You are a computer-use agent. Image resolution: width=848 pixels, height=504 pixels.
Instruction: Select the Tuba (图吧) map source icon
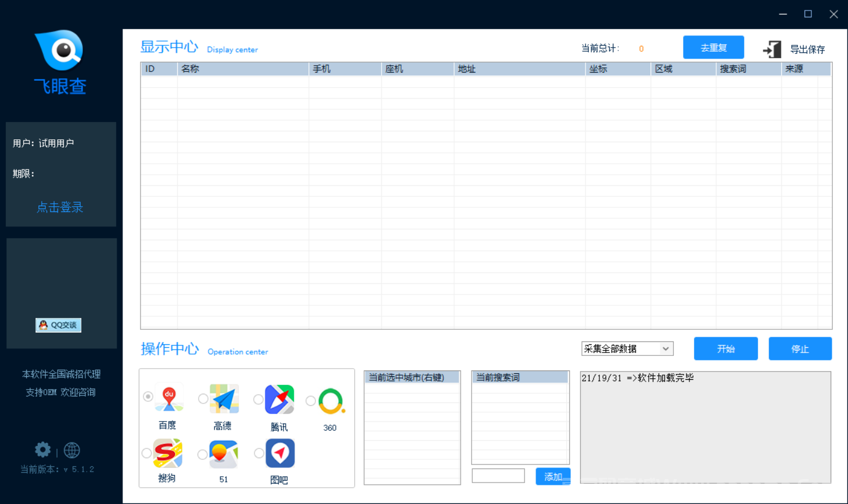(x=279, y=453)
